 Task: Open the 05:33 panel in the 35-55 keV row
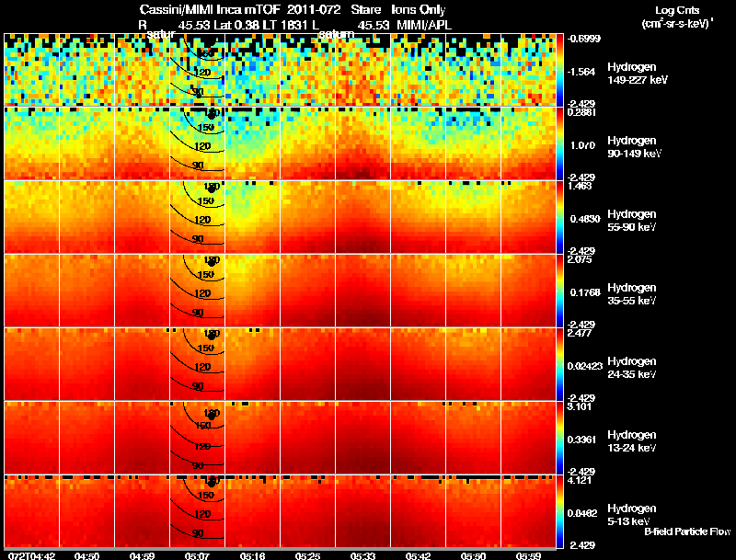(362, 291)
